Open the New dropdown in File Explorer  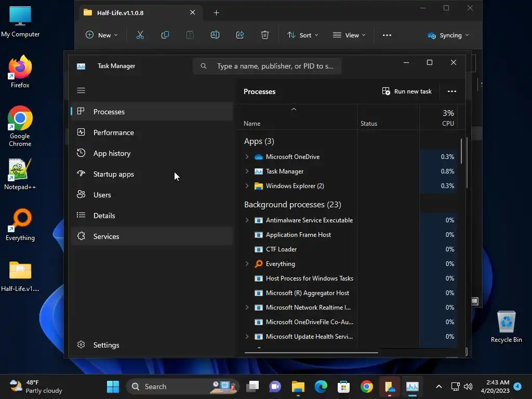101,35
